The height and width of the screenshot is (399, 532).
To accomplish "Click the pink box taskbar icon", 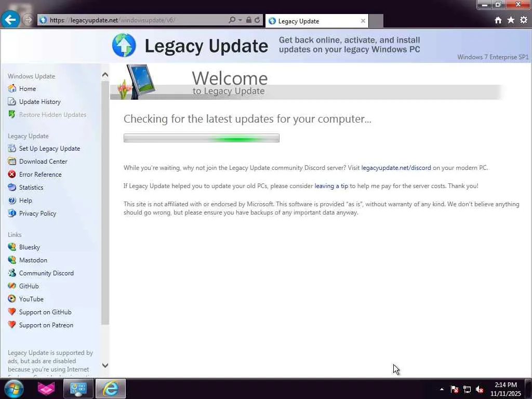I will click(46, 389).
